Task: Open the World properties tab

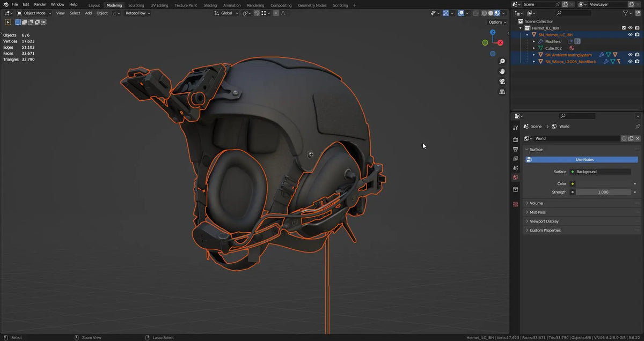Action: pyautogui.click(x=516, y=177)
